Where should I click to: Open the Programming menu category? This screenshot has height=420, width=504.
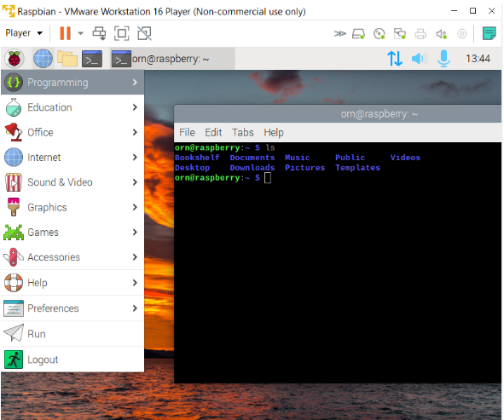coord(72,83)
